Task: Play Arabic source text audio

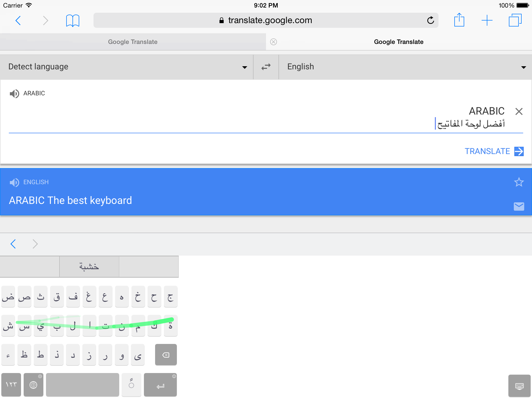Action: 14,94
